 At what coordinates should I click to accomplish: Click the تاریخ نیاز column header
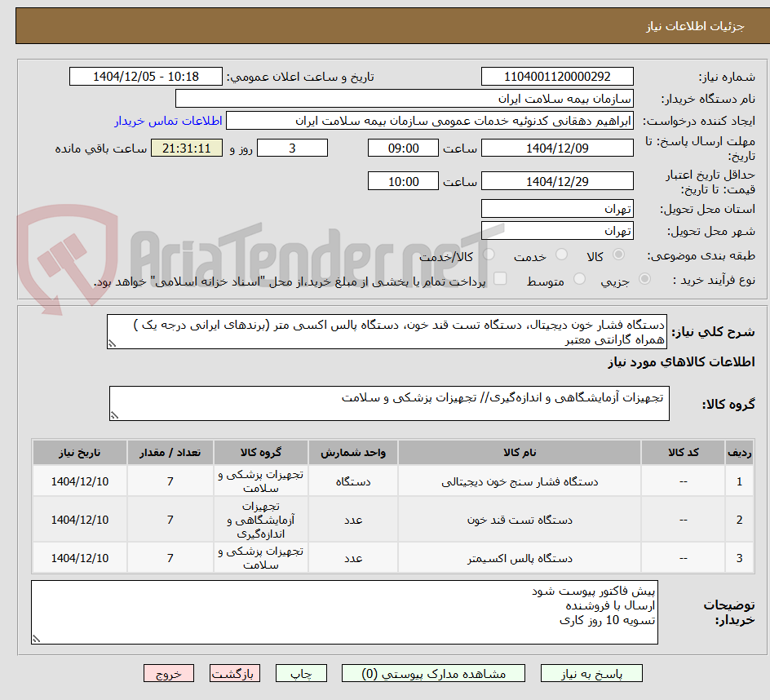(x=80, y=453)
